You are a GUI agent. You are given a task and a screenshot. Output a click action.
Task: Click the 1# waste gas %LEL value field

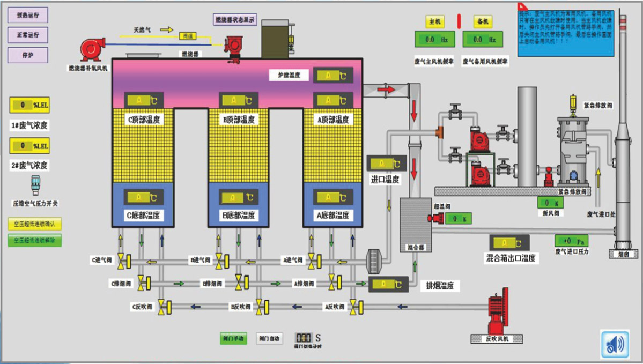click(x=29, y=105)
